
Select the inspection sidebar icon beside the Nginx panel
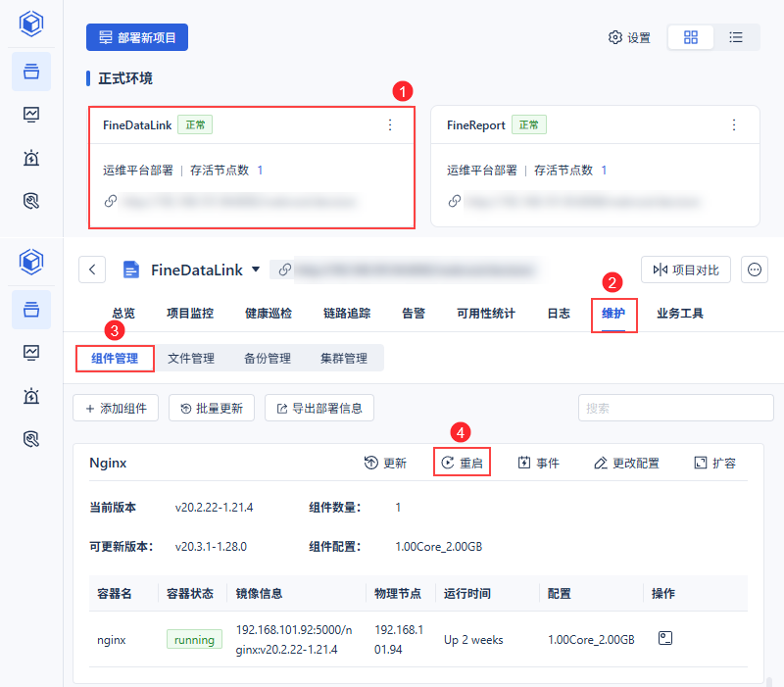coord(31,439)
